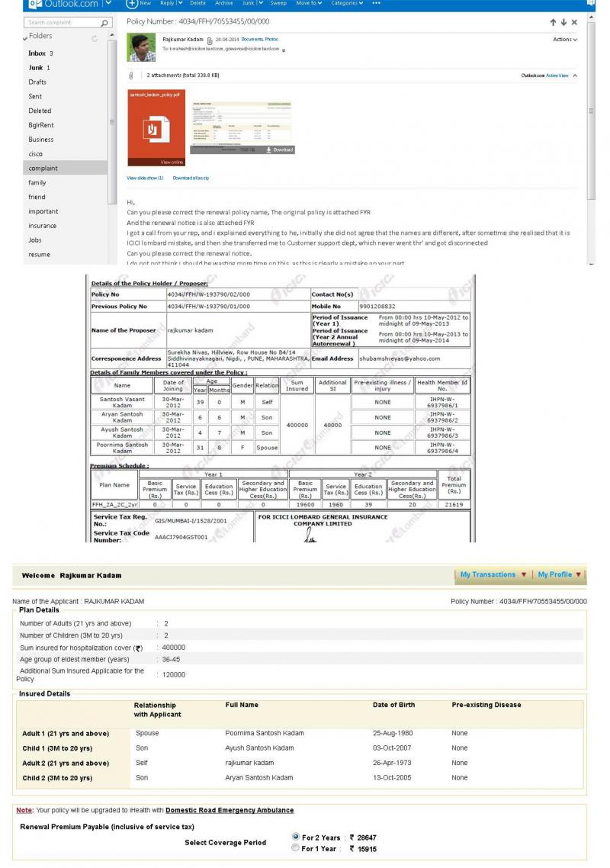Show more commands via the ellipsis
This screenshot has height=868, width=610.
click(x=377, y=3)
